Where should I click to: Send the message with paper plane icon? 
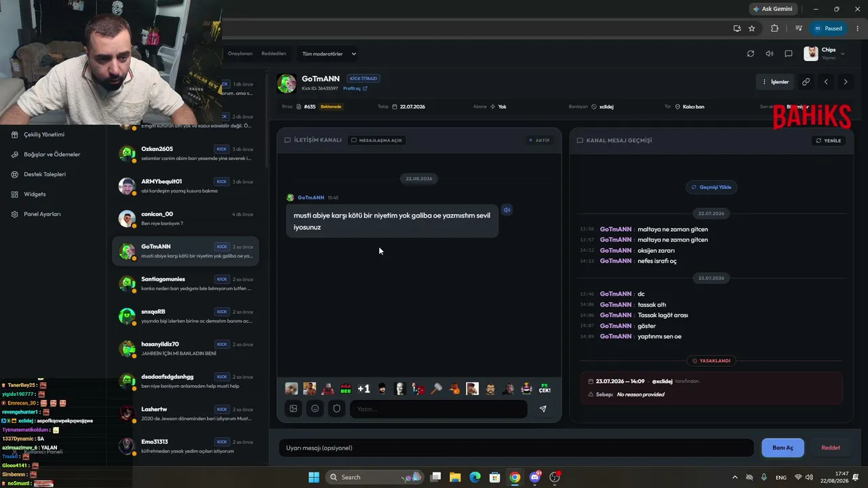[x=542, y=409]
